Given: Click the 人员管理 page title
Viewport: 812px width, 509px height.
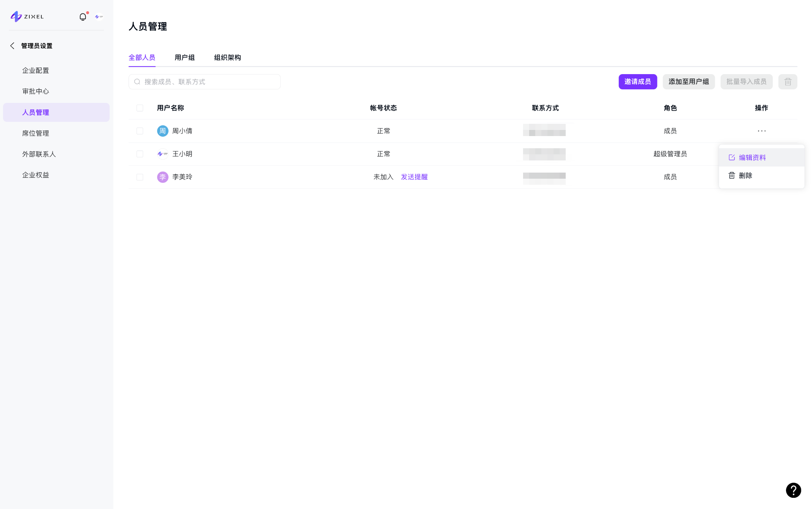Looking at the screenshot, I should [x=148, y=26].
